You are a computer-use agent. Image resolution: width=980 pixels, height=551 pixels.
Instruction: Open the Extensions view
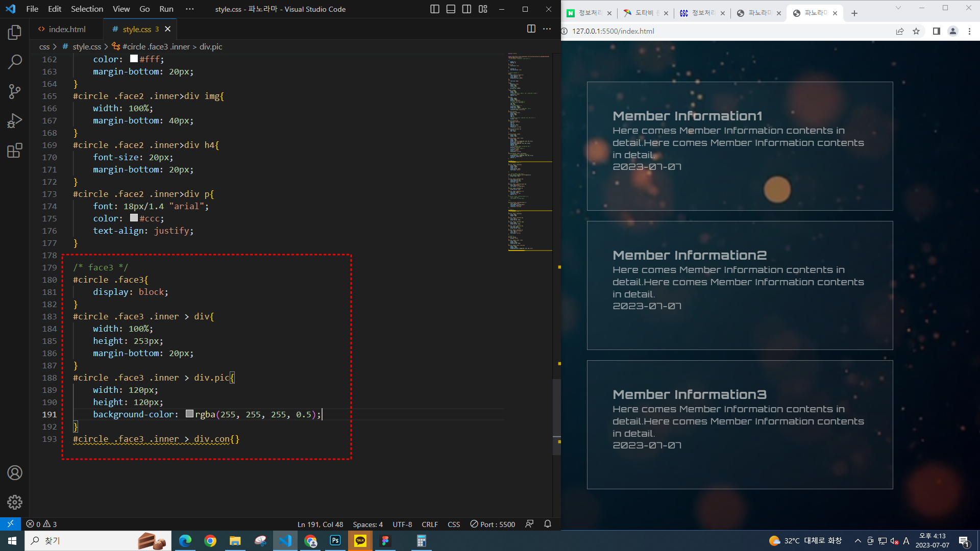pos(15,151)
